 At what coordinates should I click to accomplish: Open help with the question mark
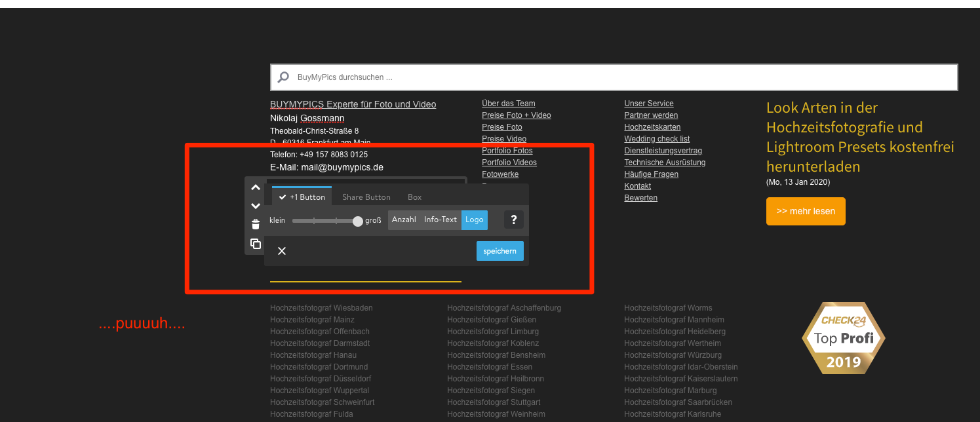pyautogui.click(x=514, y=220)
